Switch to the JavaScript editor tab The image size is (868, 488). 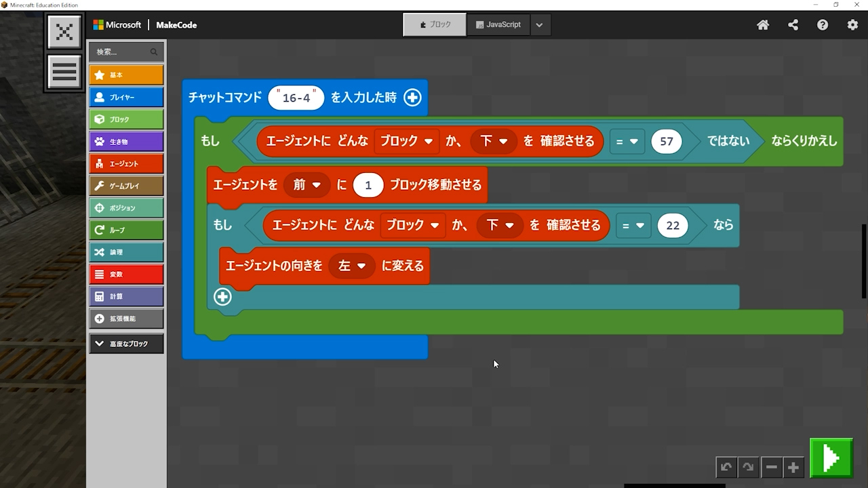pyautogui.click(x=498, y=24)
